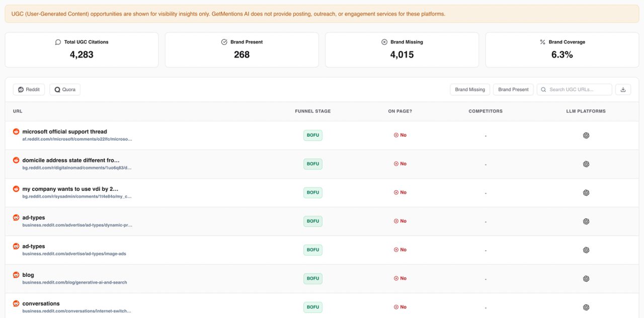Click the 6.3% brand coverage value
The height and width of the screenshot is (318, 644).
click(x=562, y=55)
